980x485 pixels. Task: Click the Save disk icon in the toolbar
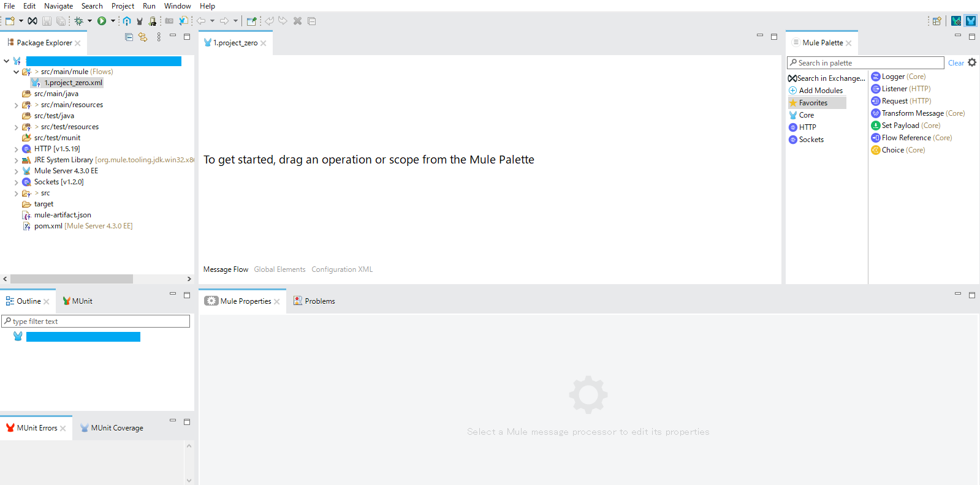(x=47, y=21)
